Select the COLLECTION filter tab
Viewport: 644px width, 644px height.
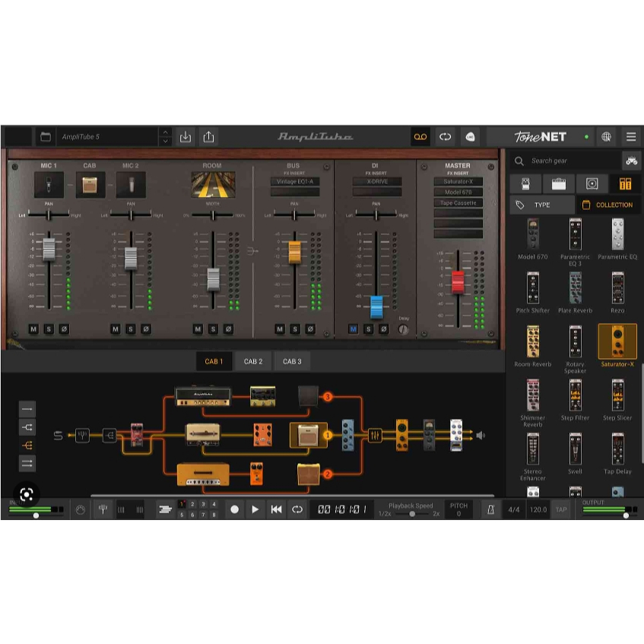[609, 205]
